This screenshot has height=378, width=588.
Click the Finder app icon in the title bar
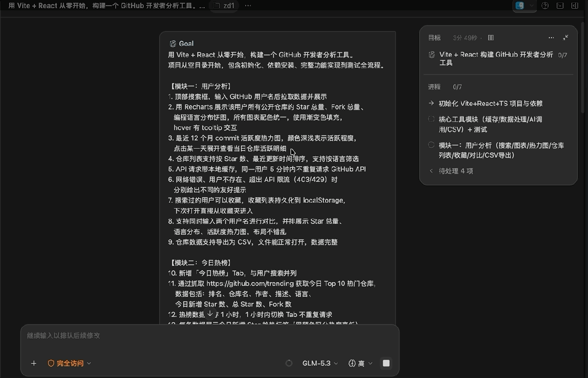pyautogui.click(x=519, y=5)
